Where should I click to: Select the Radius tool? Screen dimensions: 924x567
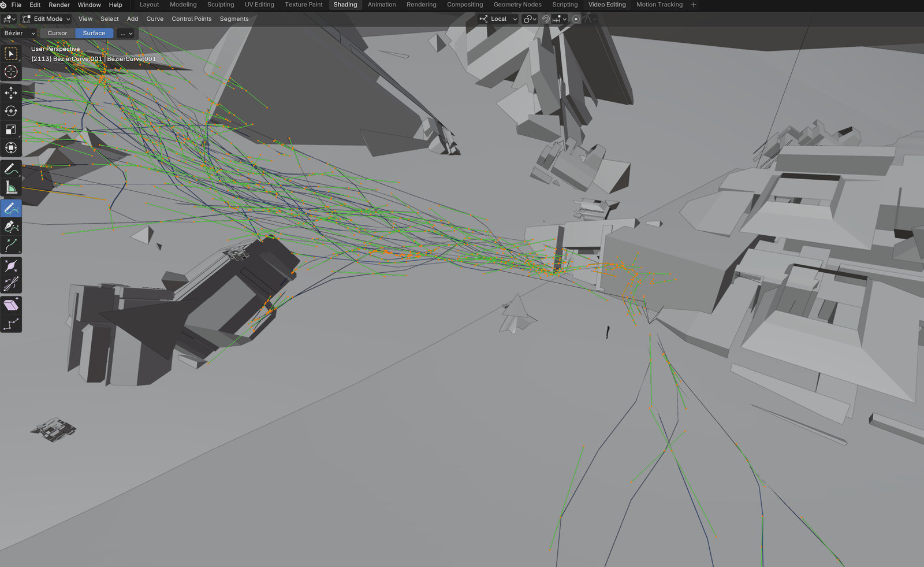click(x=11, y=266)
